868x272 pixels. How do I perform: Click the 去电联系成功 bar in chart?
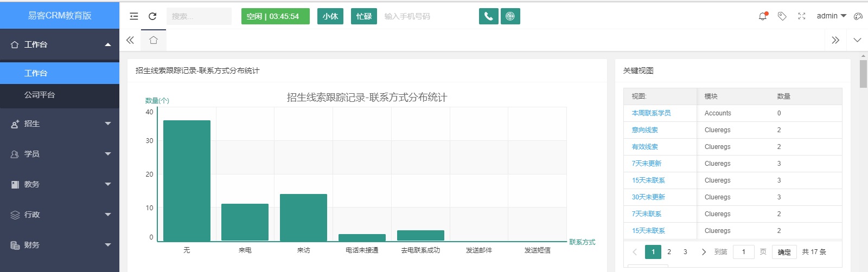420,236
